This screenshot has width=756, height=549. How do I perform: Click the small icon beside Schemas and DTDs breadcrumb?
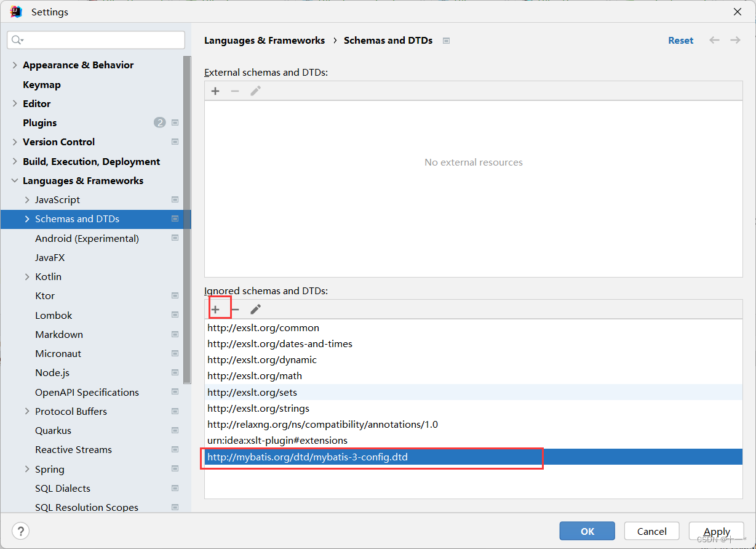(445, 40)
